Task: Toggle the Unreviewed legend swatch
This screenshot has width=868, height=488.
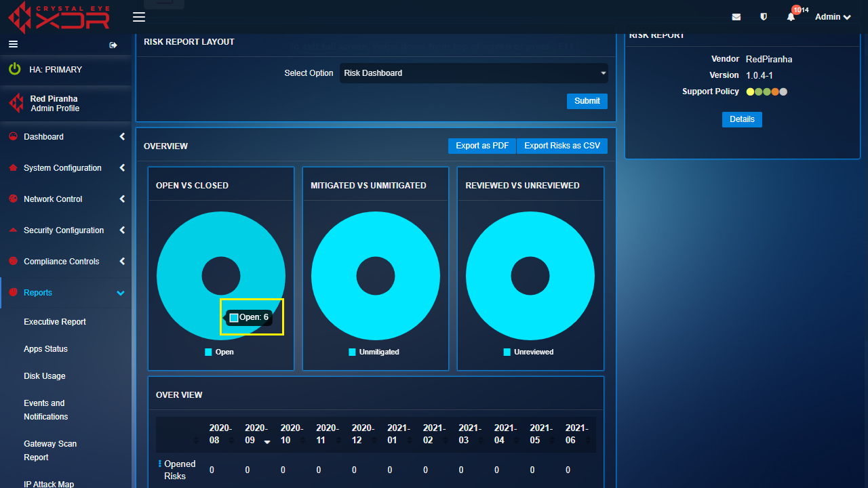Action: tap(507, 352)
